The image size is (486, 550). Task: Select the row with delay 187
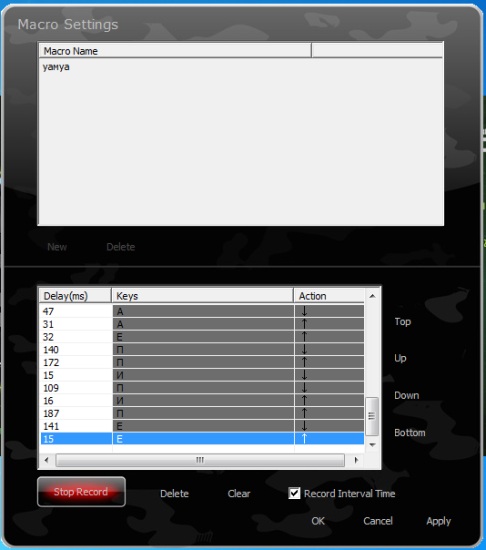pos(202,413)
